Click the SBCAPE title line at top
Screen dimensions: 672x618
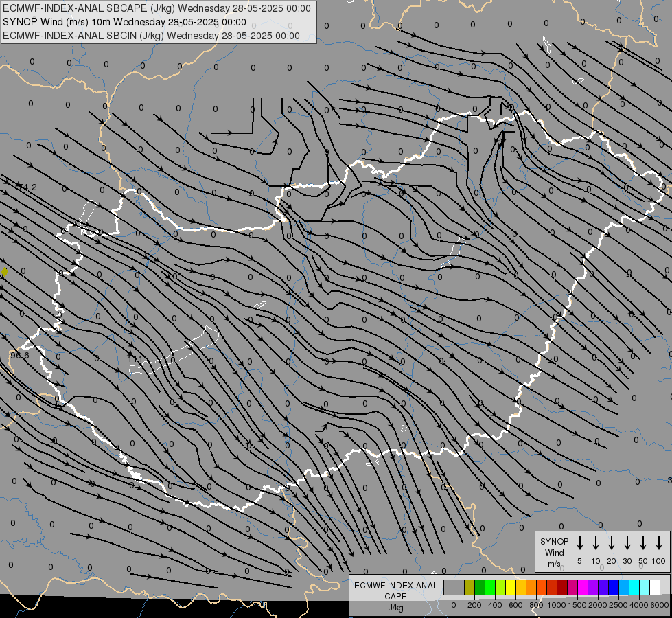tap(157, 8)
